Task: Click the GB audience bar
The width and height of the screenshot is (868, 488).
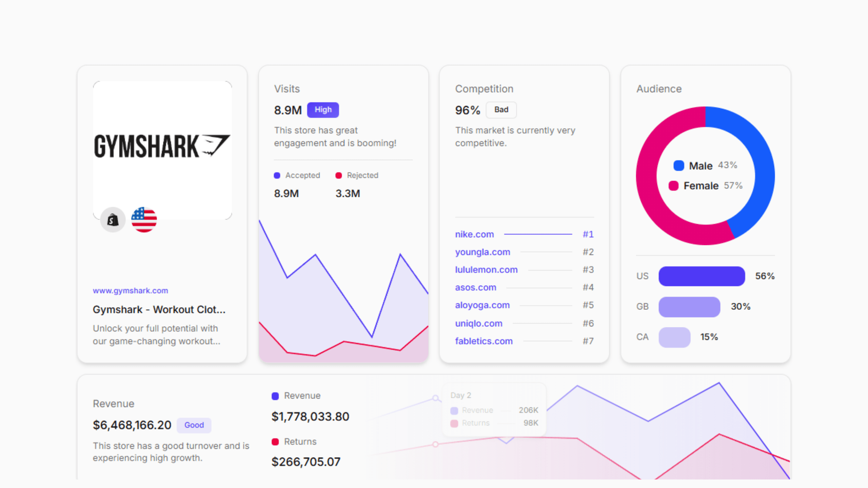Action: coord(689,307)
